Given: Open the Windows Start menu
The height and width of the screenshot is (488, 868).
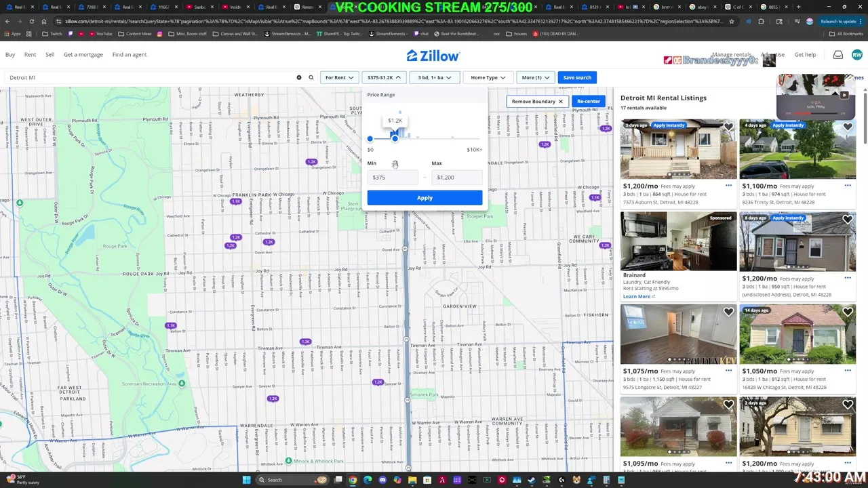Looking at the screenshot, I should pos(248,480).
